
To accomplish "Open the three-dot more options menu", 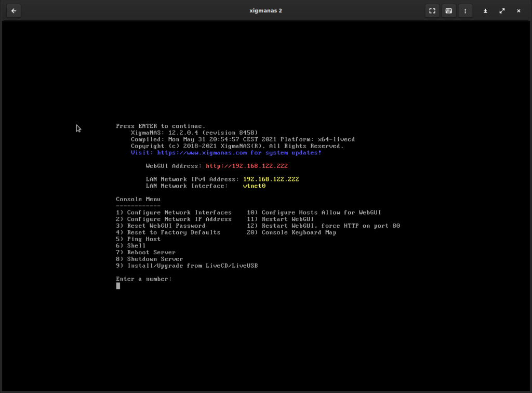I will click(465, 11).
